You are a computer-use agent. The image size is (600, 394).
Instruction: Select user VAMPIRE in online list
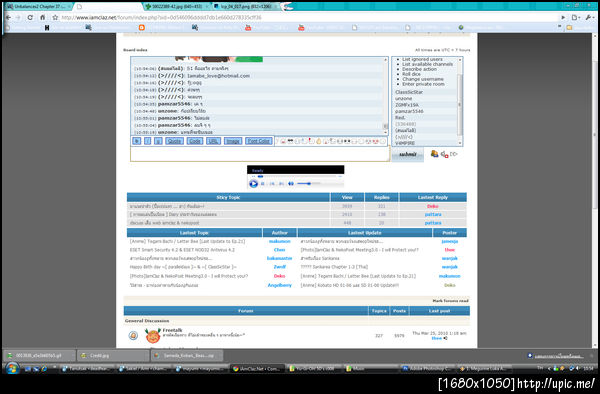click(405, 143)
